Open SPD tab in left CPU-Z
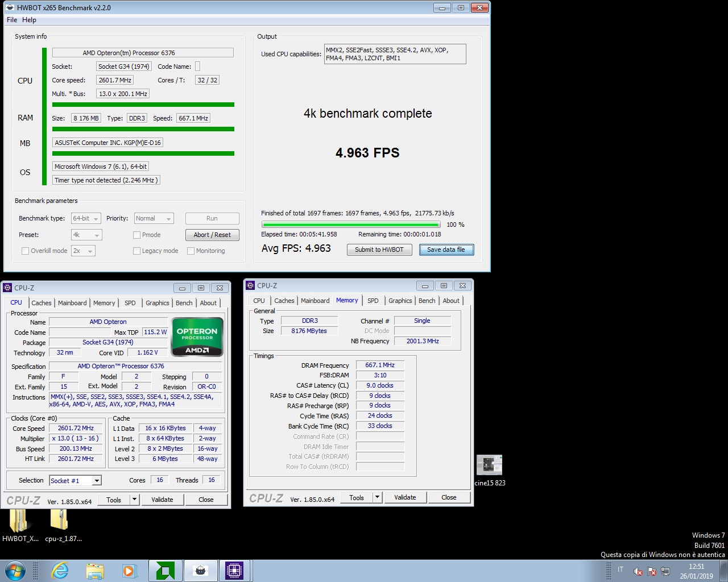This screenshot has height=582, width=728. tap(130, 303)
